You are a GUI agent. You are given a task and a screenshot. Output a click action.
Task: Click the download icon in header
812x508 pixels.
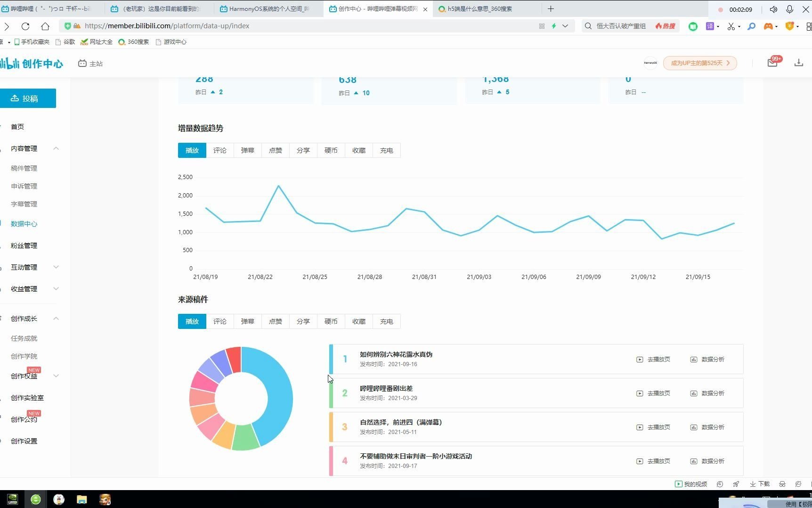[799, 63]
